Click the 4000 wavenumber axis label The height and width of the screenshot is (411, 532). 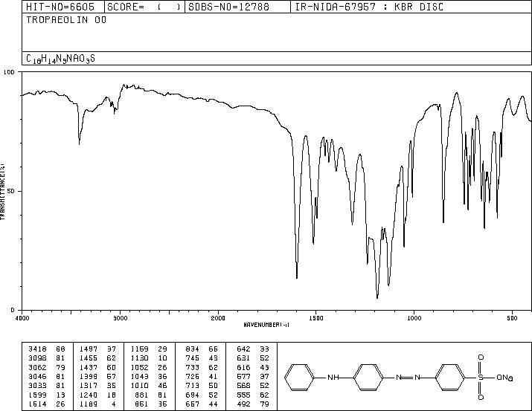22,318
